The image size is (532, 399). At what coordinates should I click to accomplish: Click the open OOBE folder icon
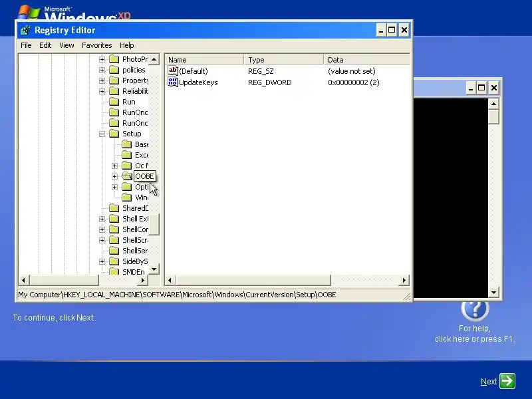point(127,176)
